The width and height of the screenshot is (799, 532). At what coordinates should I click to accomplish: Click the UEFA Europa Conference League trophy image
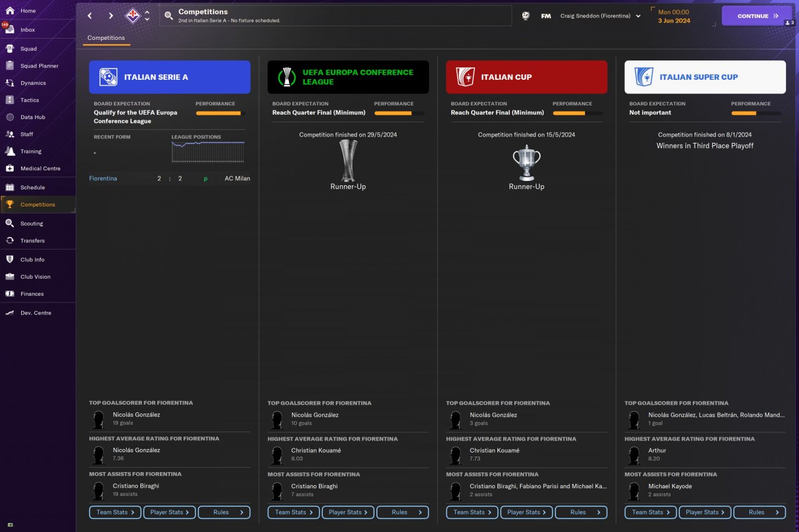348,160
